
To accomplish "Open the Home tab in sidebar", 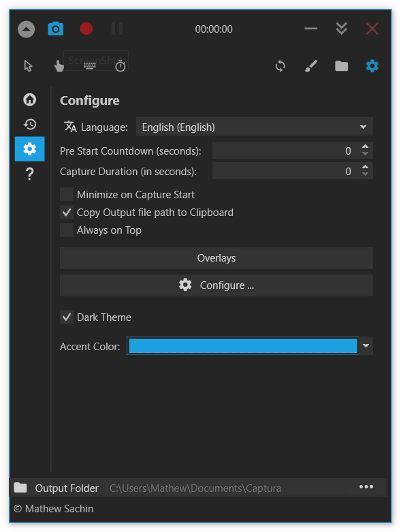I will point(30,99).
